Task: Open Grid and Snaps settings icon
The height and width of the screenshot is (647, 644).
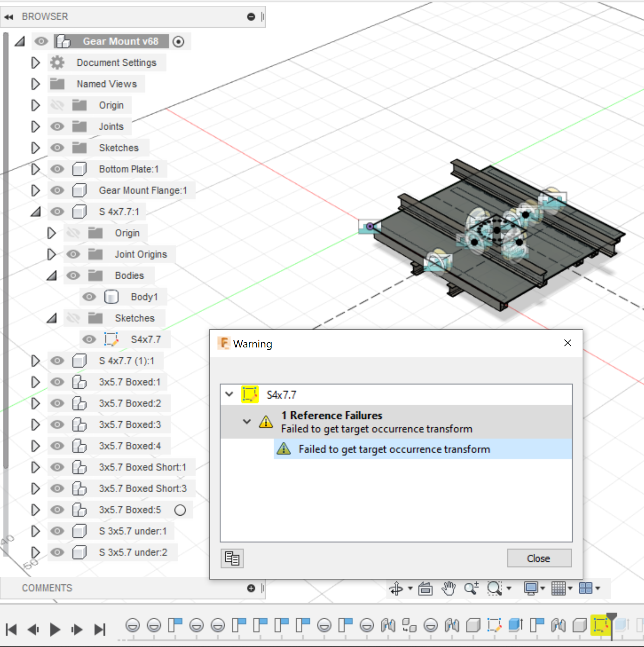Action: click(558, 588)
